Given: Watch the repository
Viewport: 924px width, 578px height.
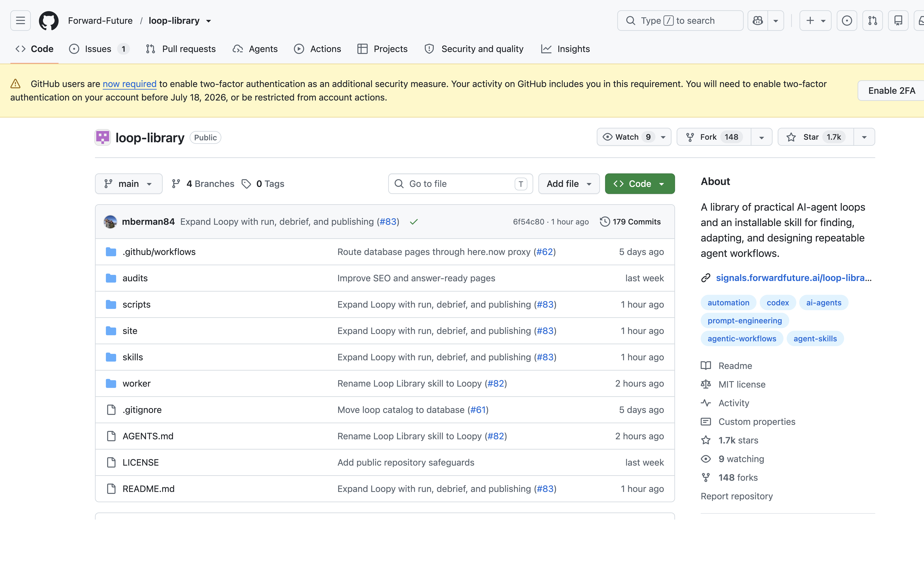Looking at the screenshot, I should tap(634, 137).
